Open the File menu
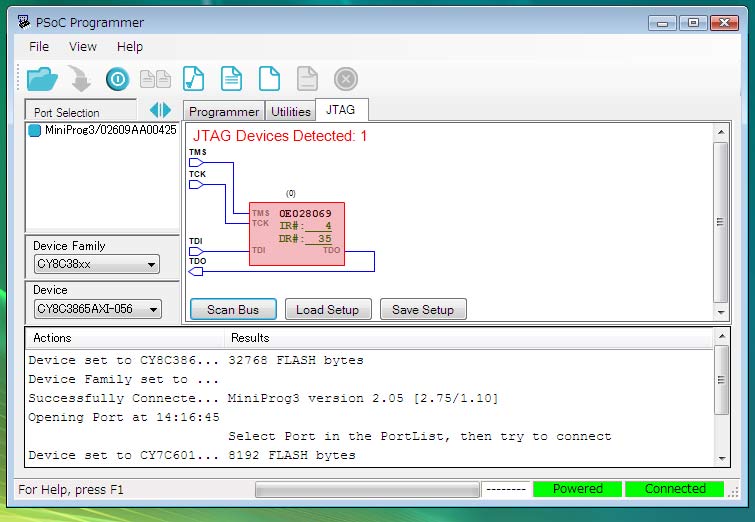 tap(39, 47)
